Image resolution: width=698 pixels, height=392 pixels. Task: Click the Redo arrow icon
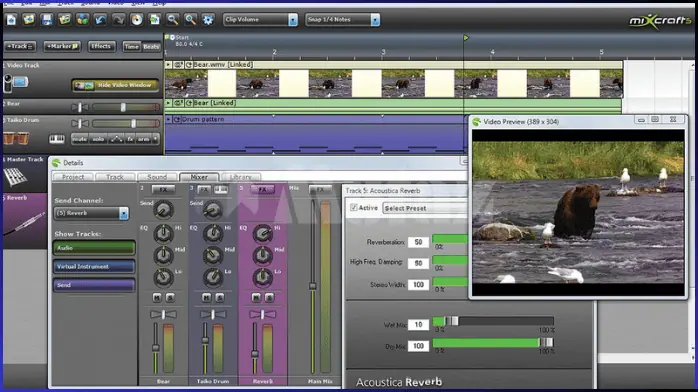point(118,20)
